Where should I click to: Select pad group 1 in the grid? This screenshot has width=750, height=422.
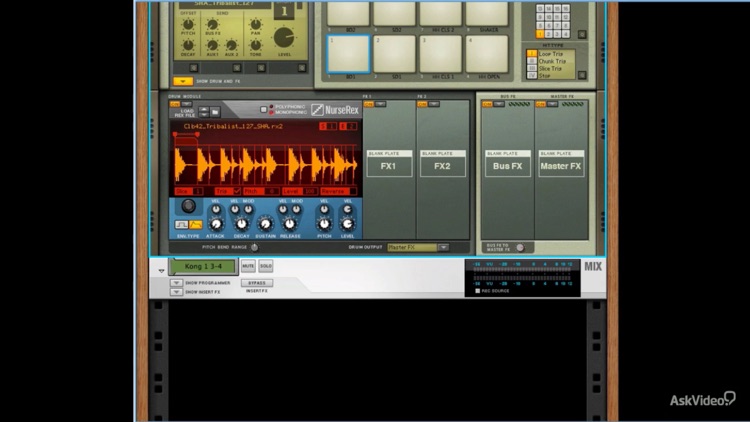tap(540, 34)
